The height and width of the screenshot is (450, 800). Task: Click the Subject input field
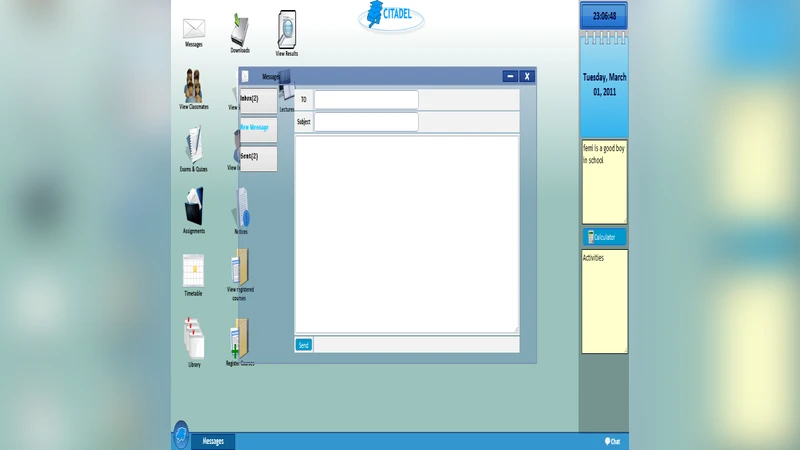[x=366, y=122]
